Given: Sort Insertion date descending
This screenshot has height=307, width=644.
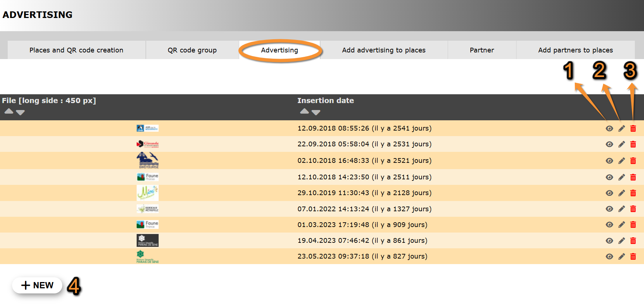Looking at the screenshot, I should coord(316,113).
